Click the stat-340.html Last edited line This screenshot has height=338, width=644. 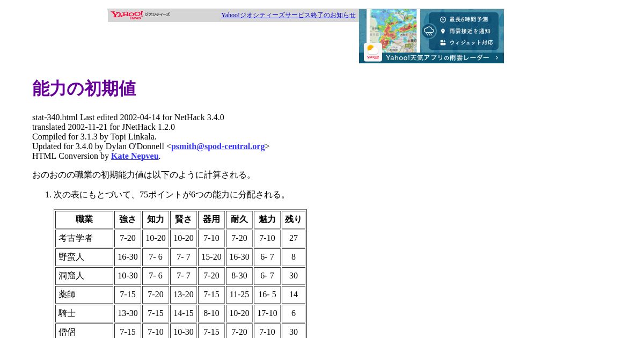click(x=128, y=117)
